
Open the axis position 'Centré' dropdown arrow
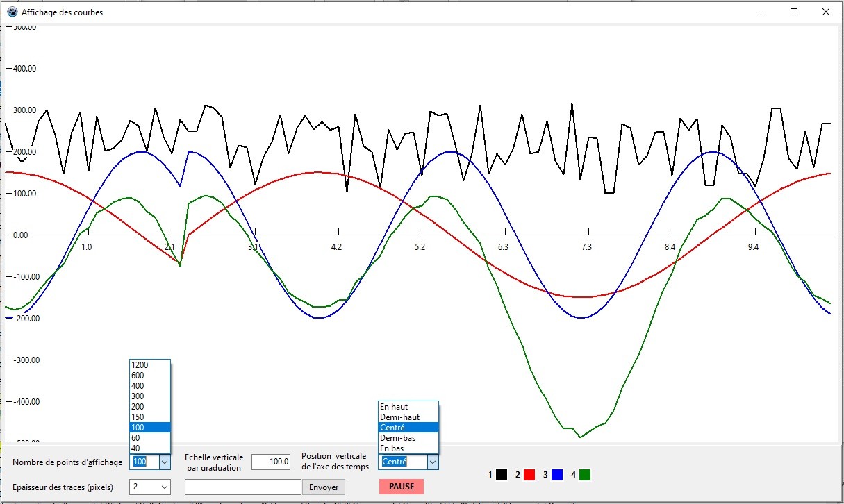[x=432, y=462]
